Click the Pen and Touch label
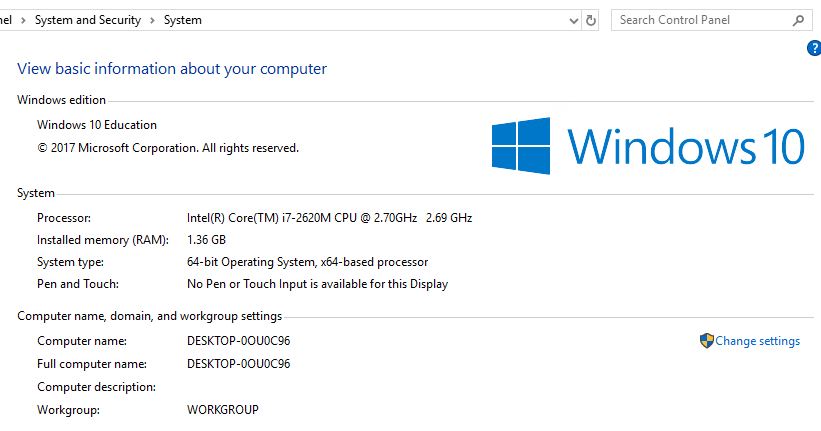821x431 pixels. click(77, 284)
